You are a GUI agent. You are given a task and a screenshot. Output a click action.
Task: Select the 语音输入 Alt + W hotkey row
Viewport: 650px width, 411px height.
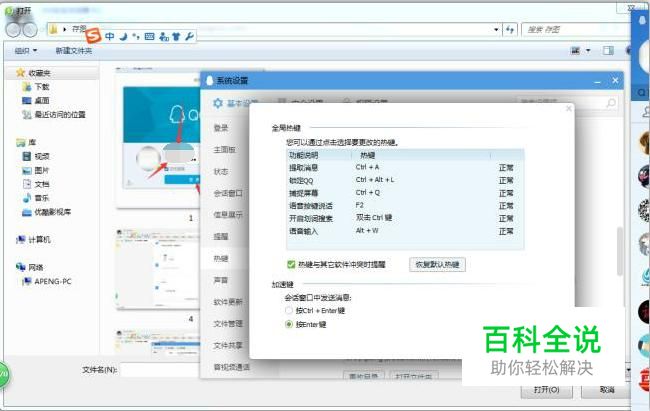405,231
